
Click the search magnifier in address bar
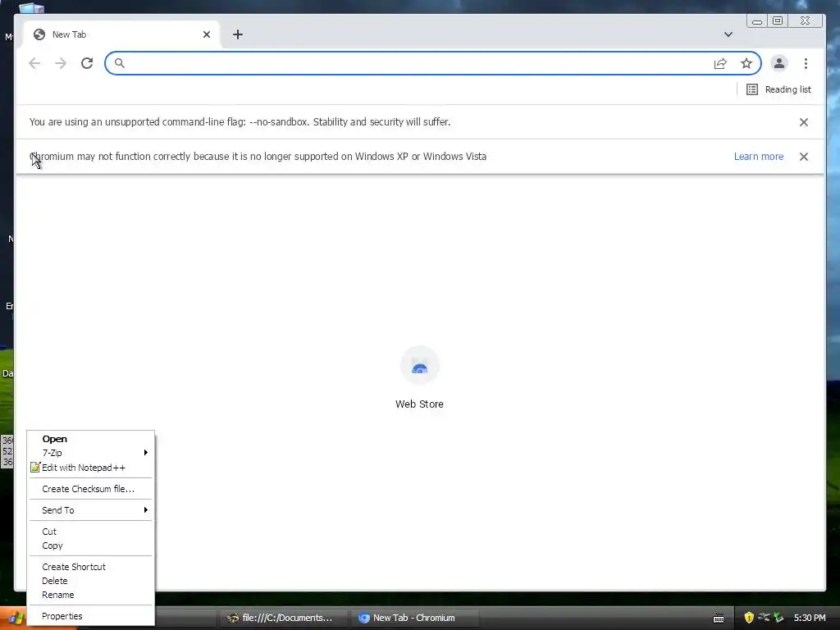coord(120,63)
